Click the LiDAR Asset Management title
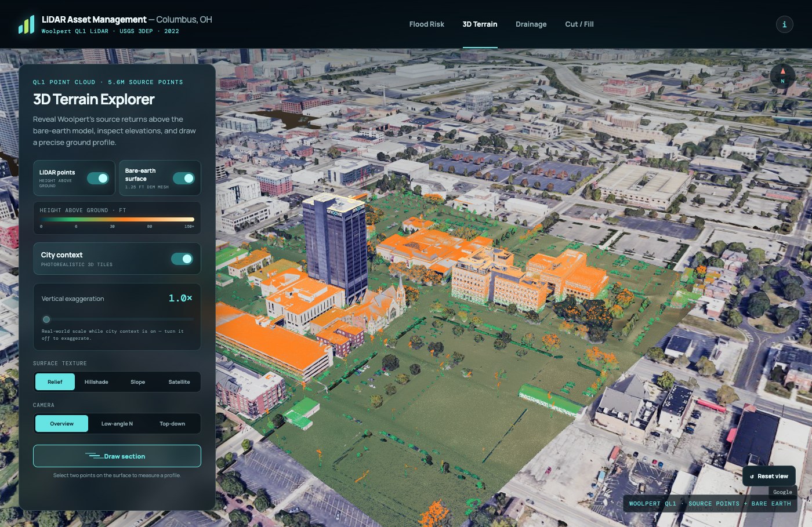This screenshot has height=527, width=812. 94,20
